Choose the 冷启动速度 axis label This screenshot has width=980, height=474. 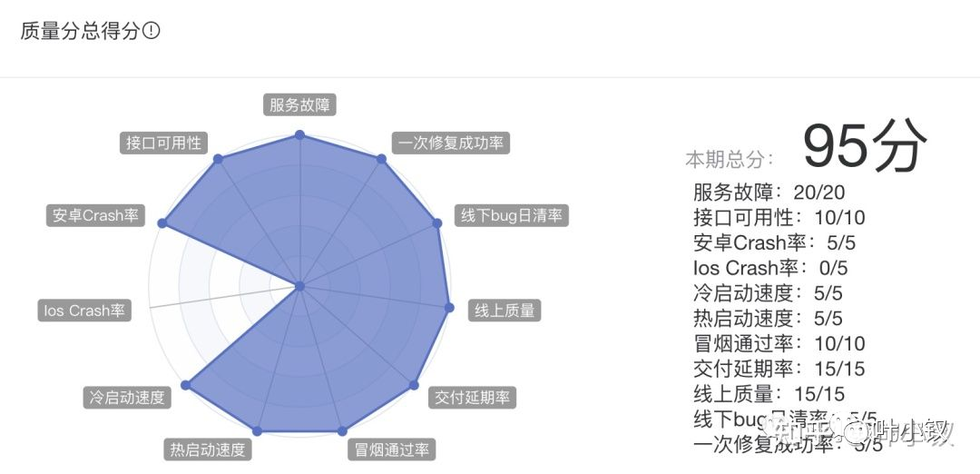tap(127, 397)
